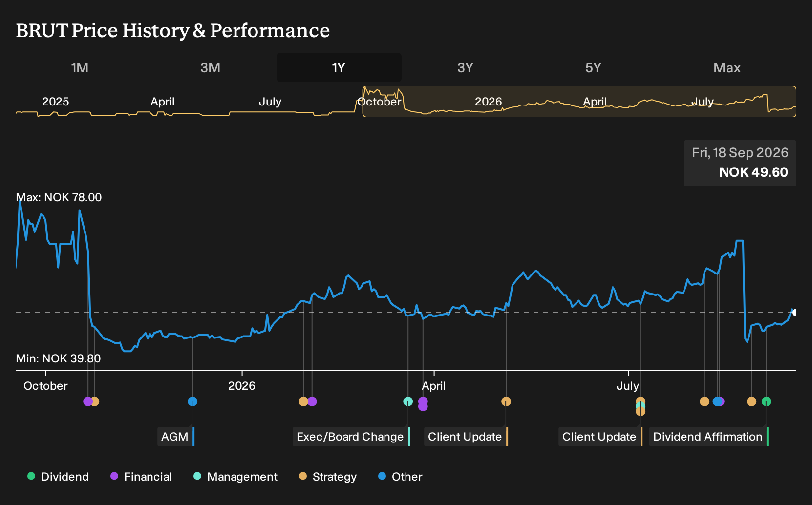Click the purple Financial event marker in October
Viewport: 812px width, 505px height.
(87, 401)
